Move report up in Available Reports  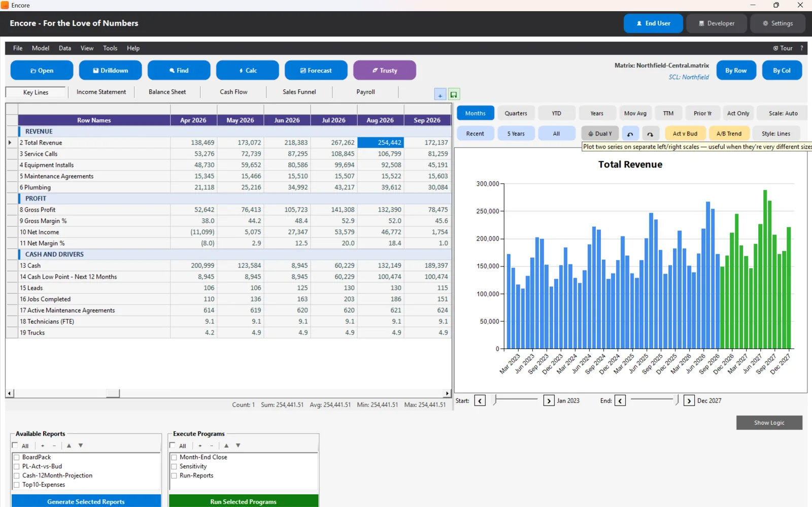69,446
